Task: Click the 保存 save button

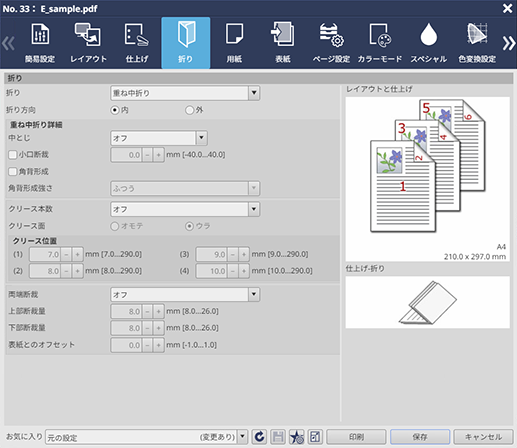Action: 420,437
